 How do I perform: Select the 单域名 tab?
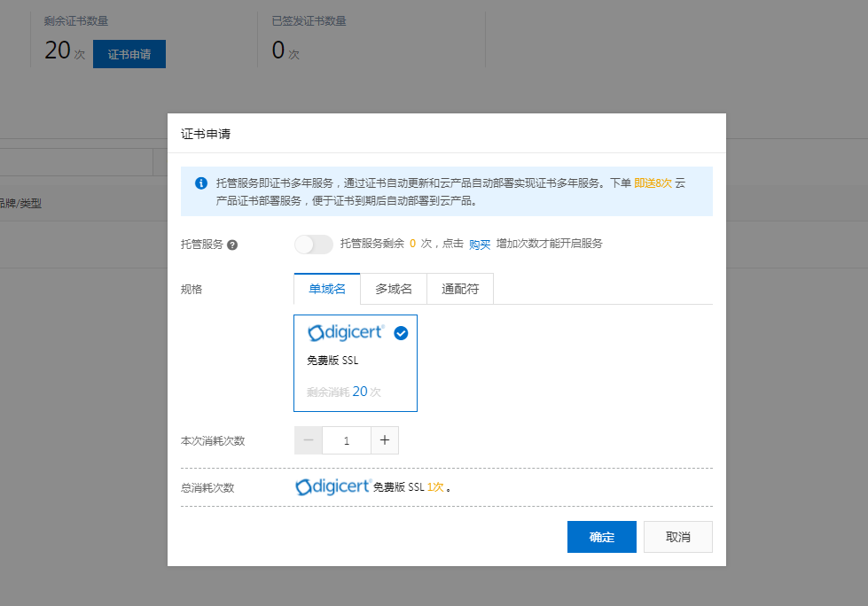pyautogui.click(x=327, y=289)
